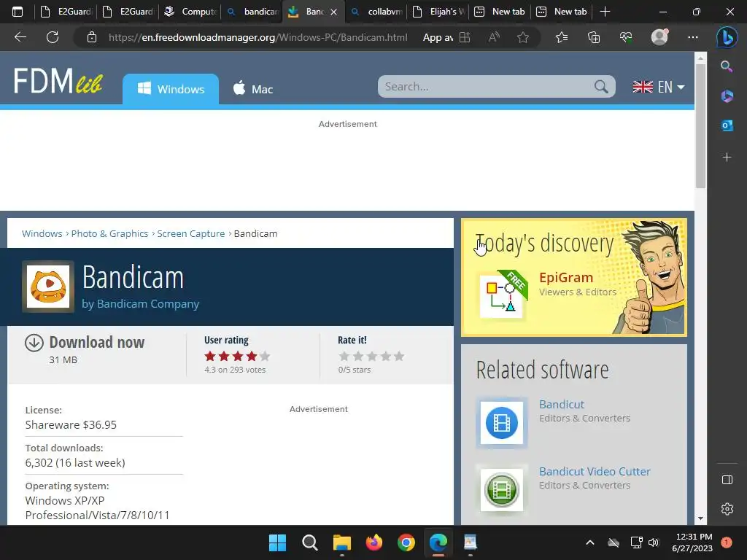Switch to the Mac platform tab

[253, 89]
